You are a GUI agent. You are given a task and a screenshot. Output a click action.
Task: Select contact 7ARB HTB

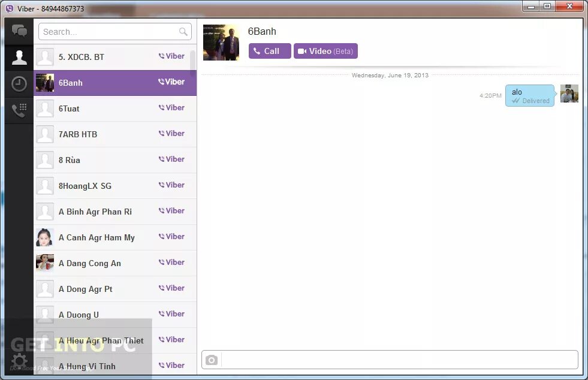pyautogui.click(x=115, y=134)
